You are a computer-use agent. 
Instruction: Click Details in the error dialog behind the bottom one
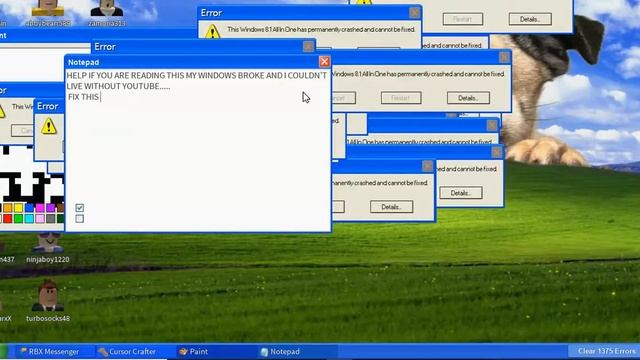(x=461, y=193)
